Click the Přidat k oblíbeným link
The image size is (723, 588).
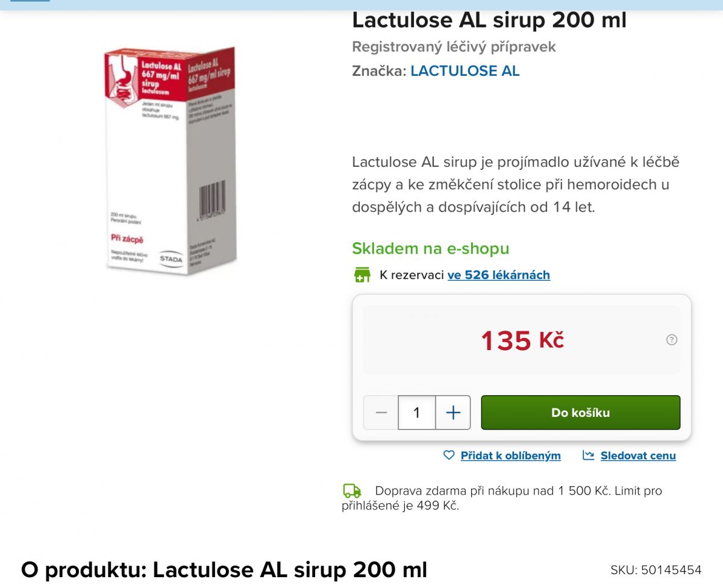(510, 456)
